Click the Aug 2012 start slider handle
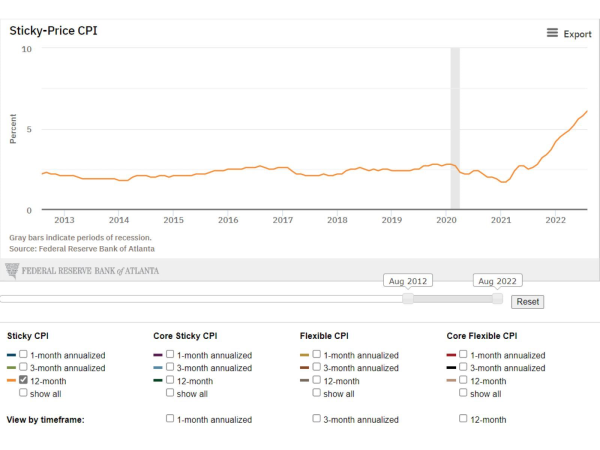 tap(408, 298)
